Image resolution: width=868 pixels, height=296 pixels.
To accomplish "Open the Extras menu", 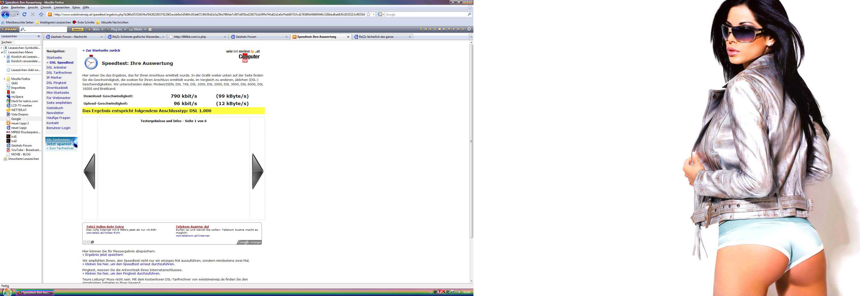I will 76,7.
